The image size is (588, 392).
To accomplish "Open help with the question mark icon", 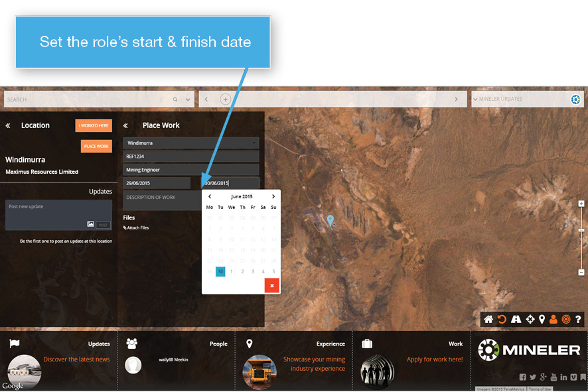I will click(x=578, y=320).
